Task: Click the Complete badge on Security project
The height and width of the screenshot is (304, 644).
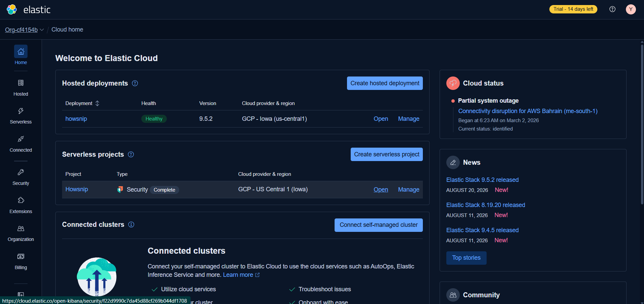Action: [164, 190]
